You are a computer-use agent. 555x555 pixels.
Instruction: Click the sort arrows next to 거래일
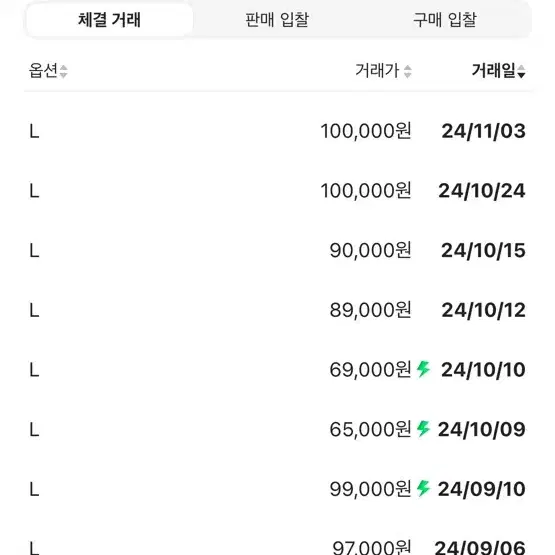click(521, 71)
